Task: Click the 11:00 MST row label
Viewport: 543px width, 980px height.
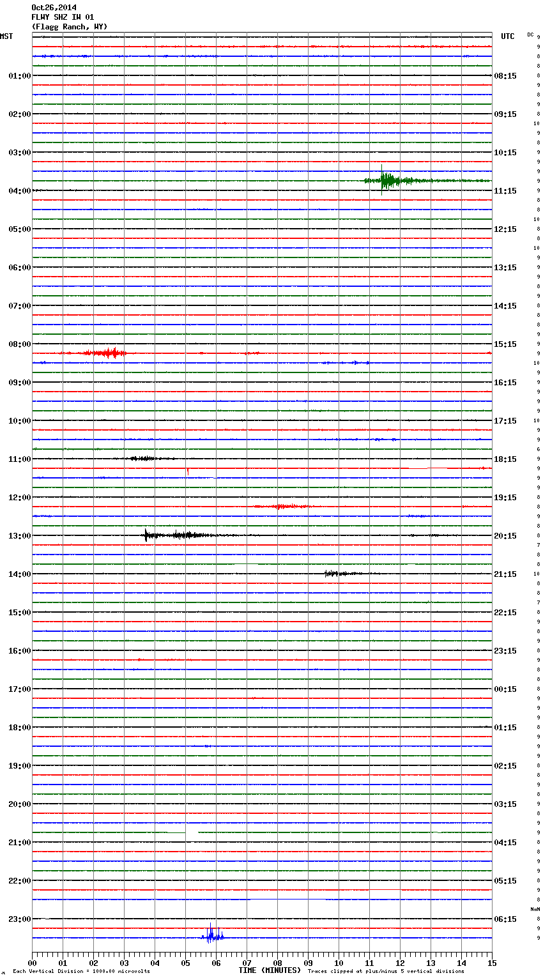Action: tap(20, 459)
